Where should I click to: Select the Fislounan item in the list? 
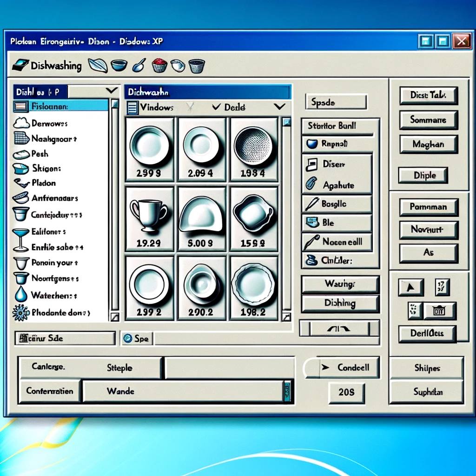pyautogui.click(x=61, y=106)
